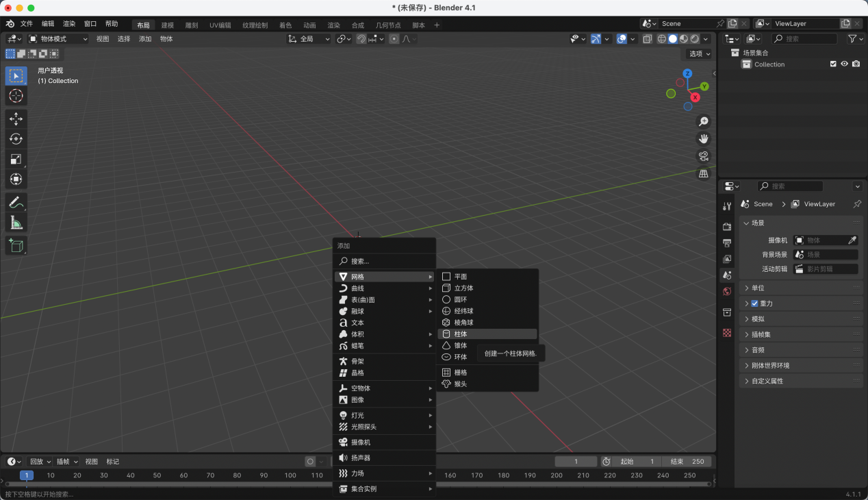Select the 3D Cursor tool
Image resolution: width=868 pixels, height=500 pixels.
click(x=16, y=96)
